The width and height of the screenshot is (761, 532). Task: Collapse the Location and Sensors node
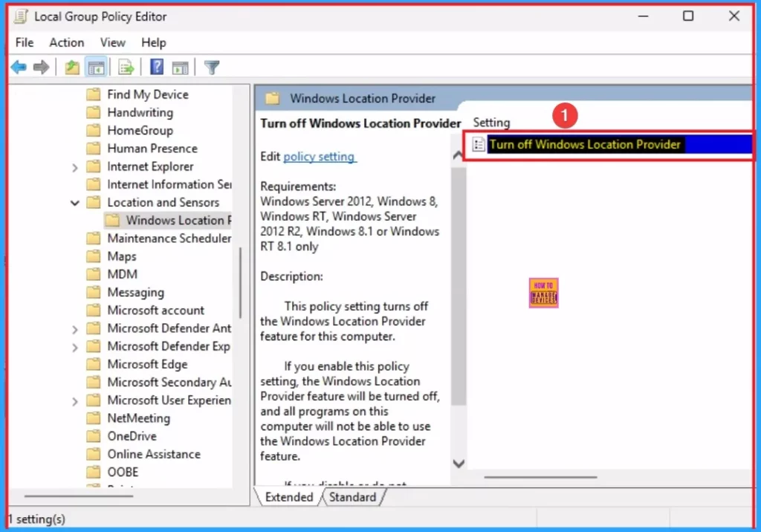pos(75,203)
